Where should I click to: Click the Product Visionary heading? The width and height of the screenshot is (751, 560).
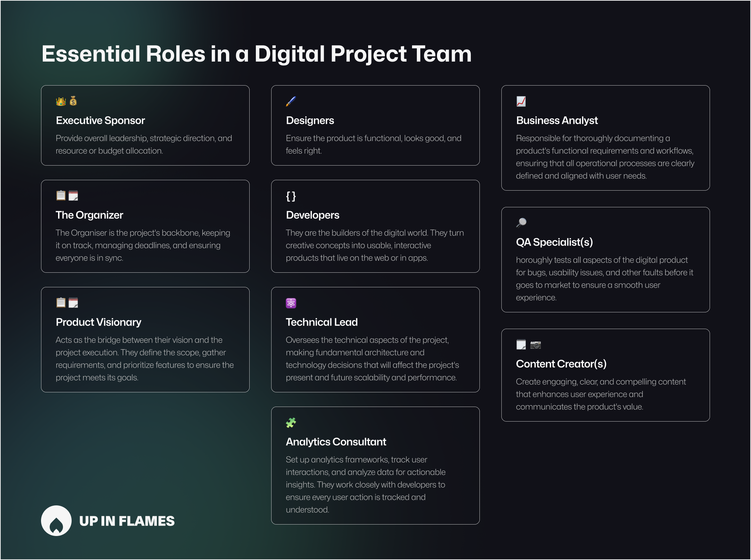[99, 322]
